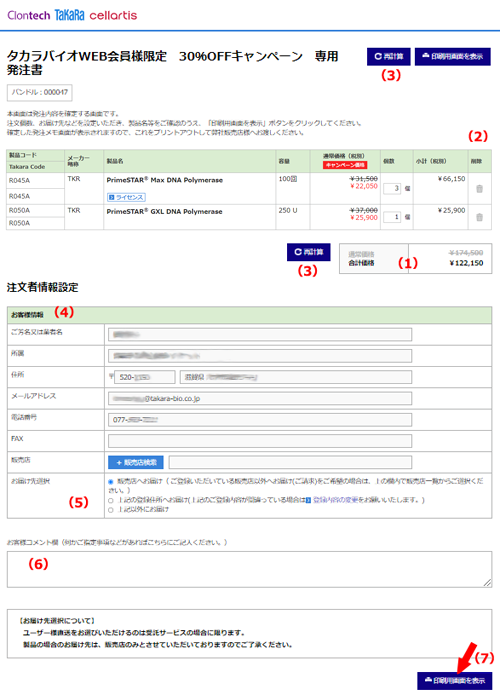
Task: Delete the PrimeSTAR GXL DNA Polymerase row
Action: [x=479, y=217]
